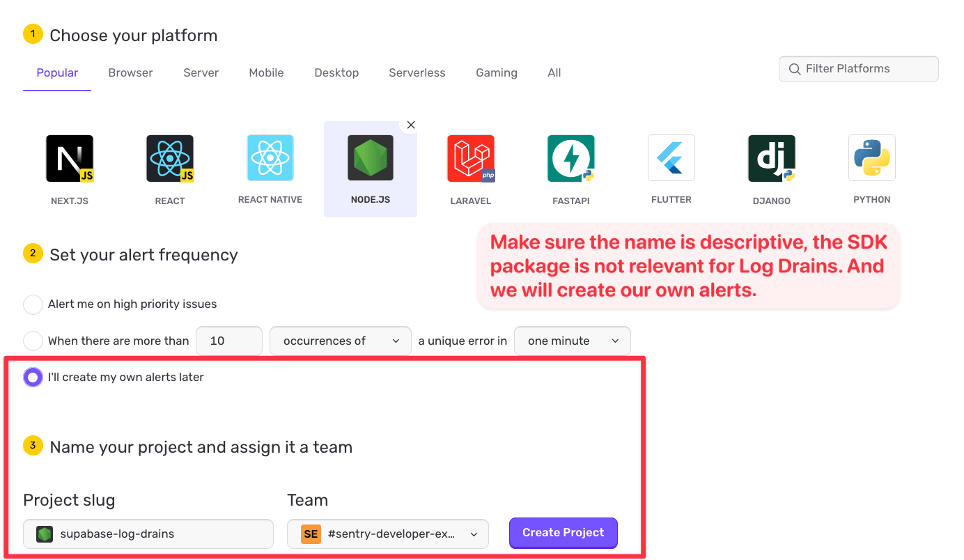Expand the Team selector dropdown
Image resolution: width=964 pixels, height=560 pixels.
coord(388,534)
